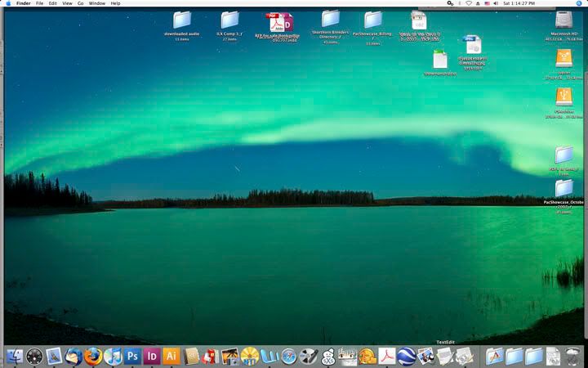Launch Firefox from the dock
Viewport: 588px width, 368px height.
(x=93, y=356)
